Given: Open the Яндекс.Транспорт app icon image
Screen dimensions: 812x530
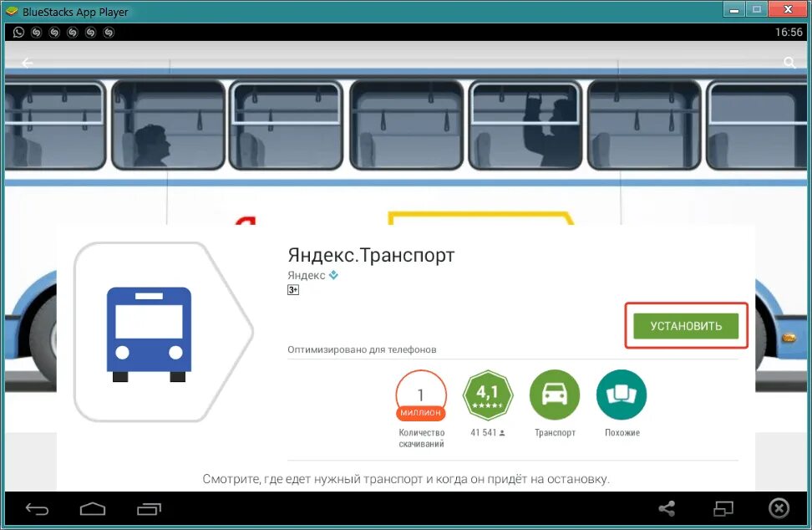Looking at the screenshot, I should (164, 332).
